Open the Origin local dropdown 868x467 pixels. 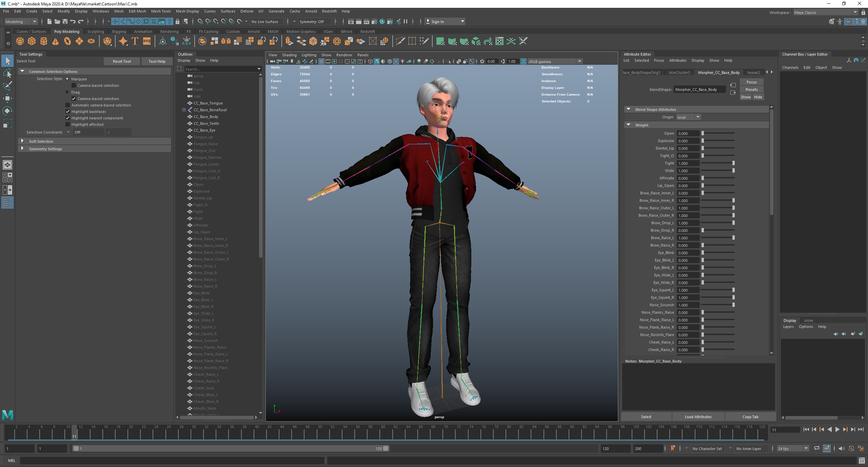[x=688, y=117]
